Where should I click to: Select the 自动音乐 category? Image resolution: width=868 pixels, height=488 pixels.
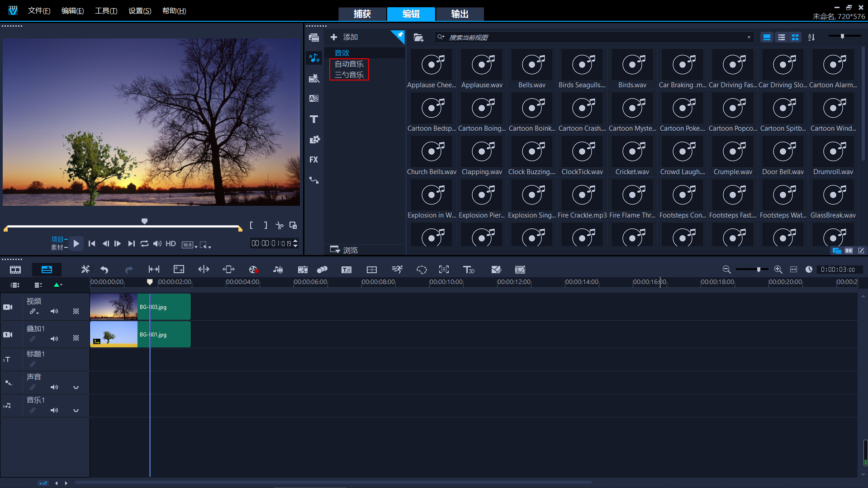349,64
